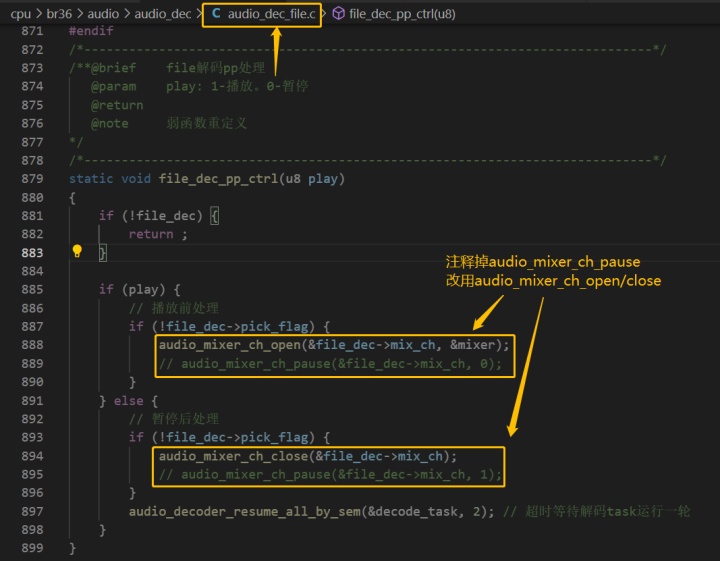Click line number 894 in the gutter
The width and height of the screenshot is (720, 561).
32,456
